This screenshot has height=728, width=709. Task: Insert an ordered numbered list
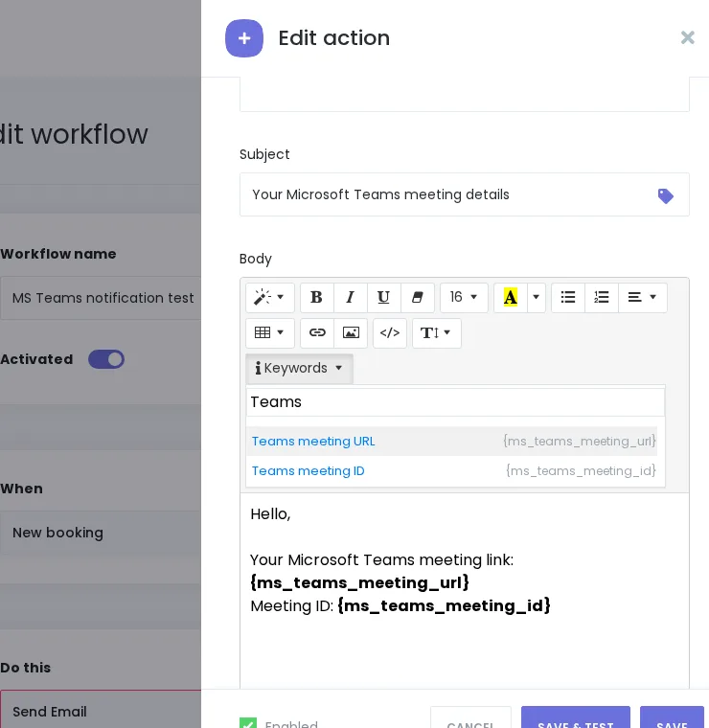tap(602, 297)
